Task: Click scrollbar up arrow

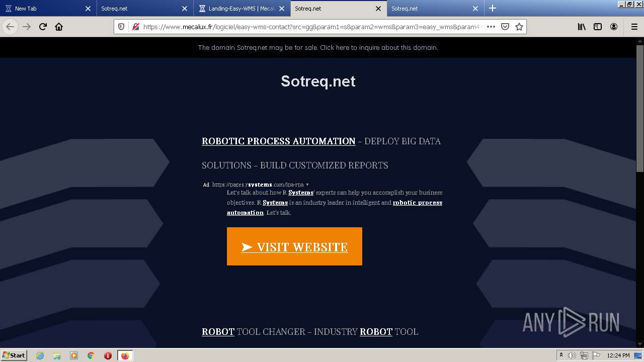Action: pyautogui.click(x=640, y=41)
